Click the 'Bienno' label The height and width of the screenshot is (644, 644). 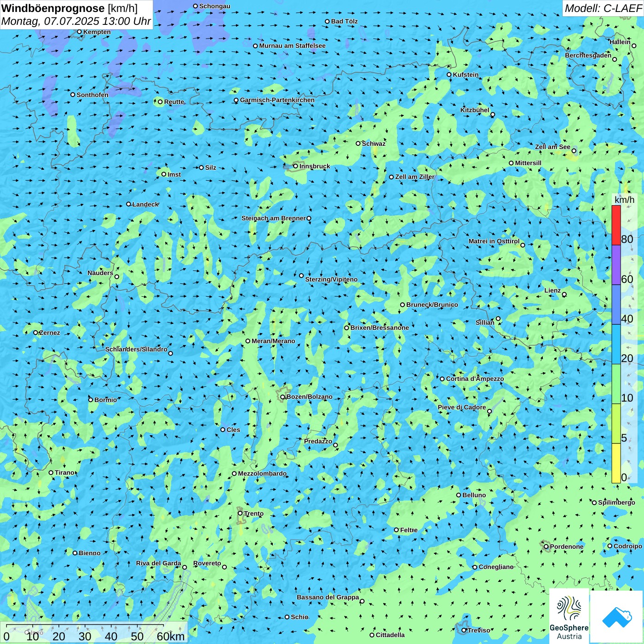point(89,553)
